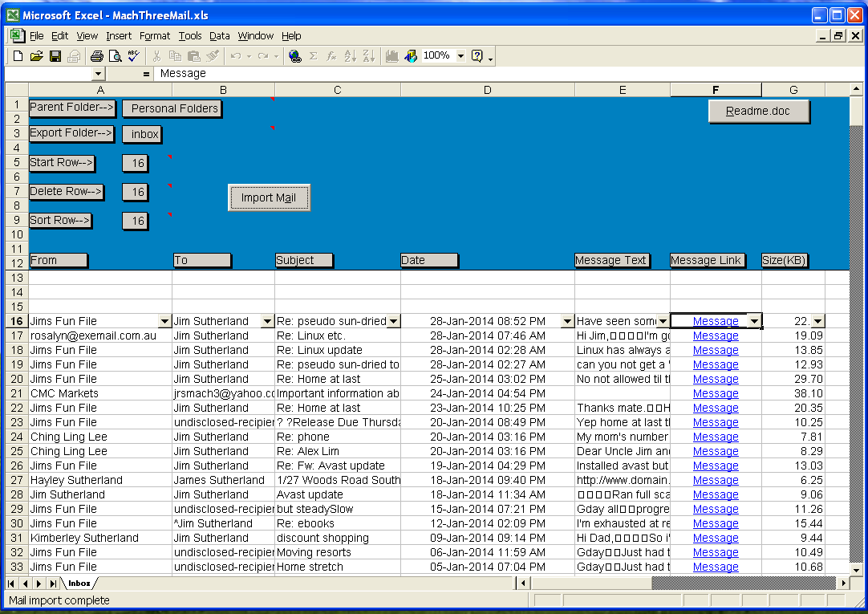868x614 pixels.
Task: Click the inbox export folder button
Action: pos(142,134)
